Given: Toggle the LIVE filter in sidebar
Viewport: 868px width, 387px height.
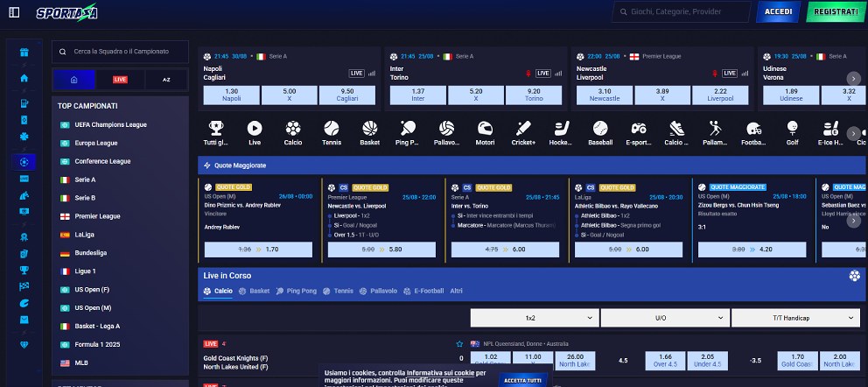Looking at the screenshot, I should click(120, 80).
